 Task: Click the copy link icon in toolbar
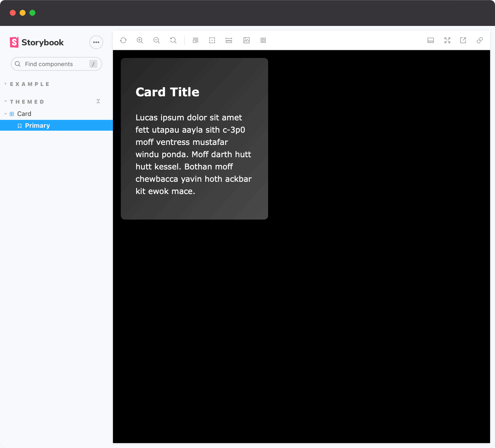pos(480,40)
